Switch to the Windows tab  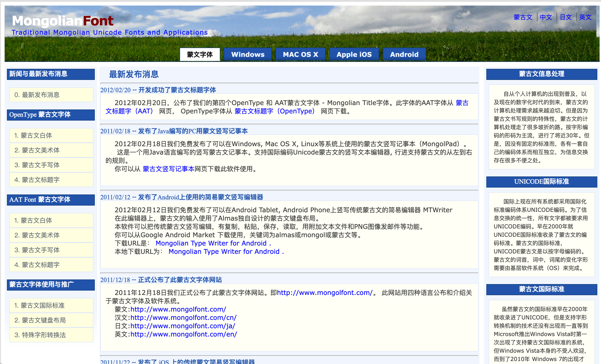pyautogui.click(x=248, y=54)
